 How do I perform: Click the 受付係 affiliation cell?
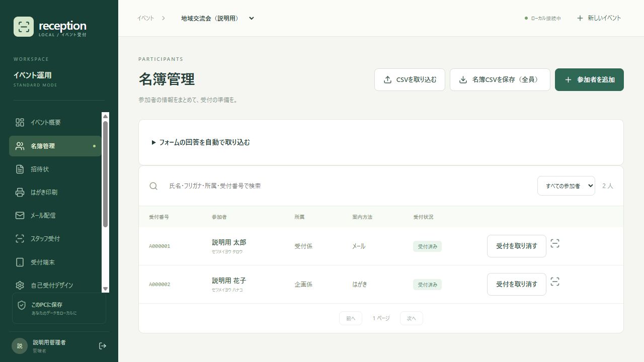[x=303, y=246]
